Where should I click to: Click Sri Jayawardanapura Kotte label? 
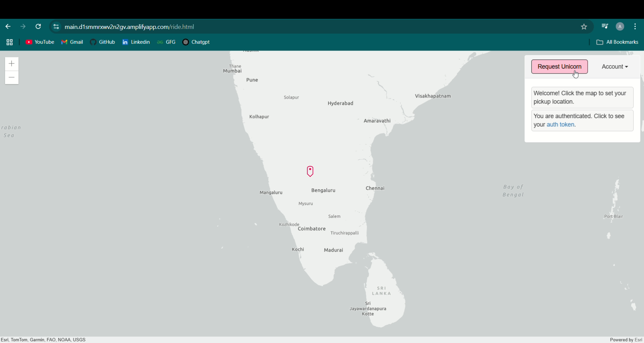pos(368,309)
